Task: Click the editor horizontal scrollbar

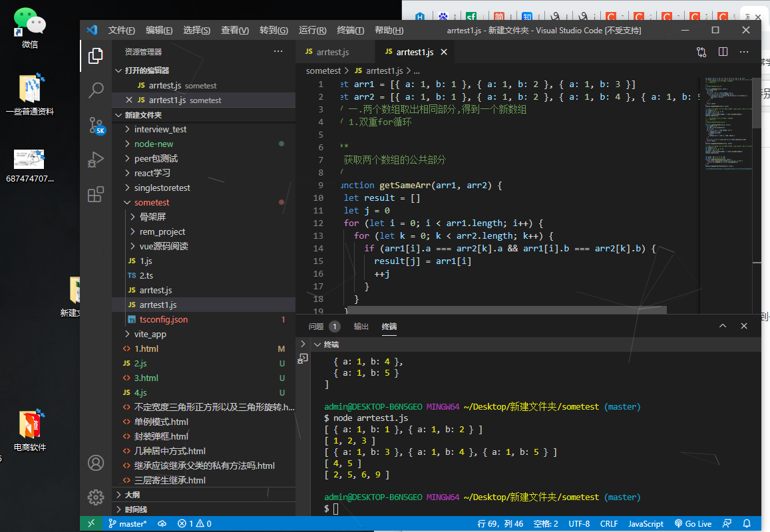Action: (506, 310)
